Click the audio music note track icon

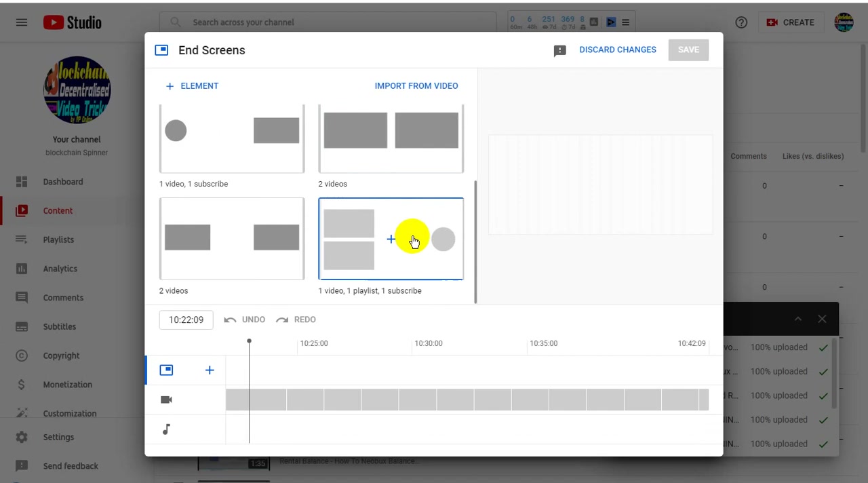[x=166, y=429]
